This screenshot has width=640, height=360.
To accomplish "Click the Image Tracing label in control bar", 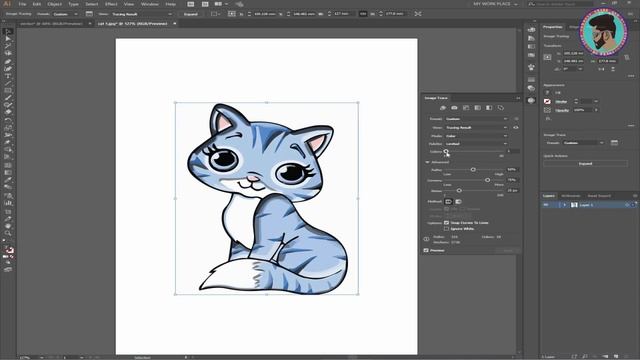I will click(18, 14).
